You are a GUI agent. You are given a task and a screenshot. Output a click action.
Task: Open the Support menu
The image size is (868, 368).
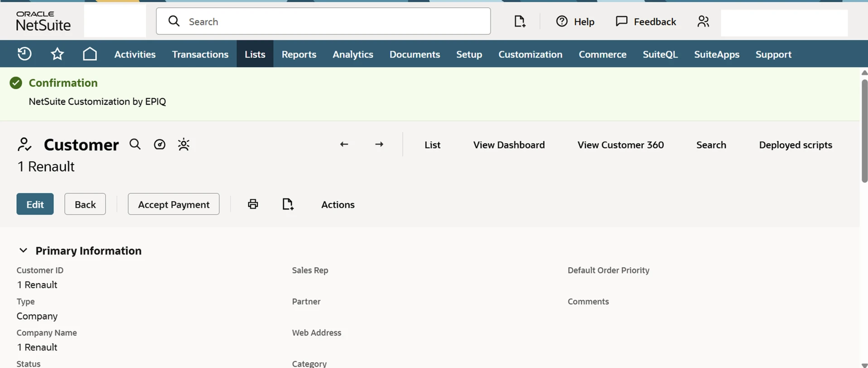pyautogui.click(x=773, y=54)
